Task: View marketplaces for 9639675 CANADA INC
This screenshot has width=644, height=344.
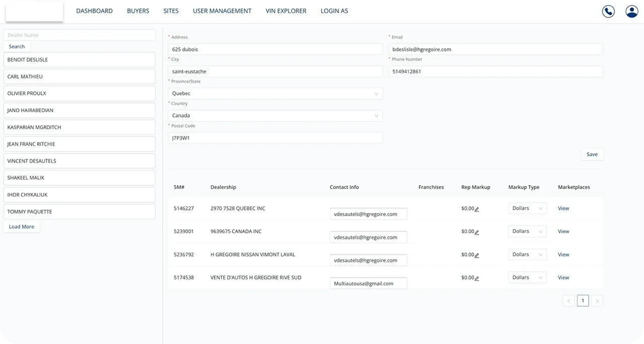Action: click(563, 232)
